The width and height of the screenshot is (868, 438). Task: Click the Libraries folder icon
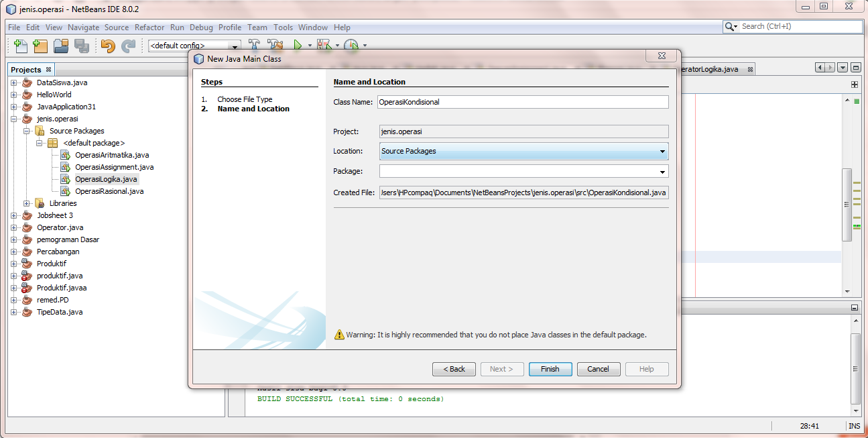[x=40, y=203]
